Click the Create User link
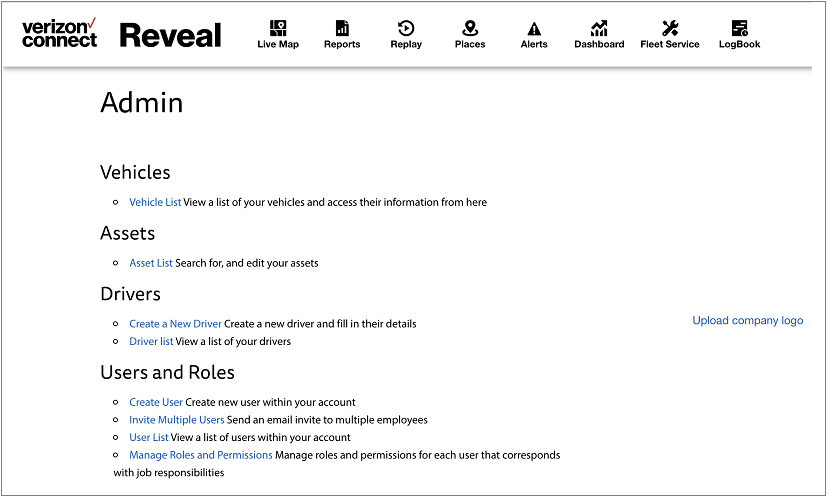This screenshot has width=827, height=498. coord(156,402)
